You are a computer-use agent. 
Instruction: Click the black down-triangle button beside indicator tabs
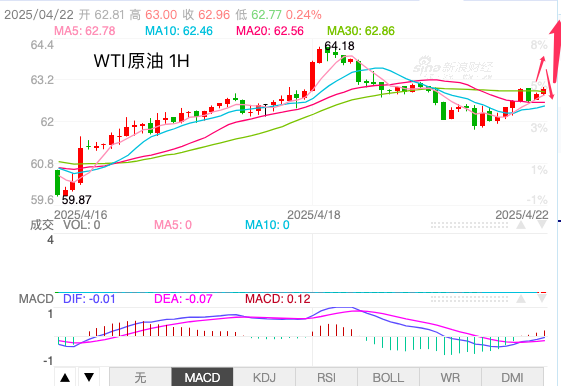coord(89,377)
